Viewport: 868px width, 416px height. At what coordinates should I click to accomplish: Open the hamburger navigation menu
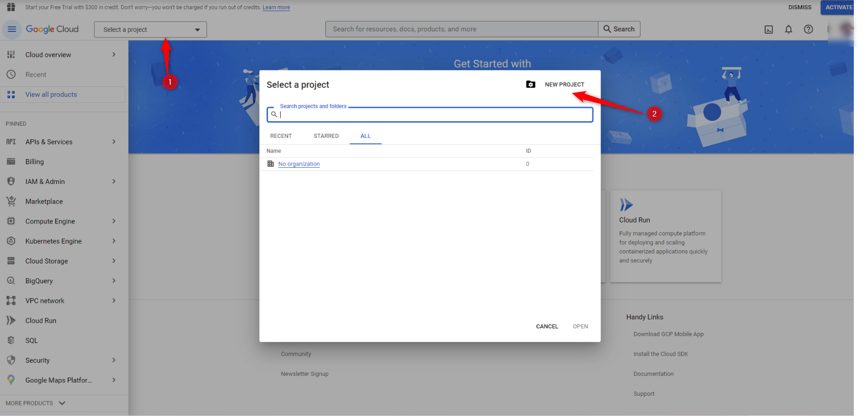point(12,29)
